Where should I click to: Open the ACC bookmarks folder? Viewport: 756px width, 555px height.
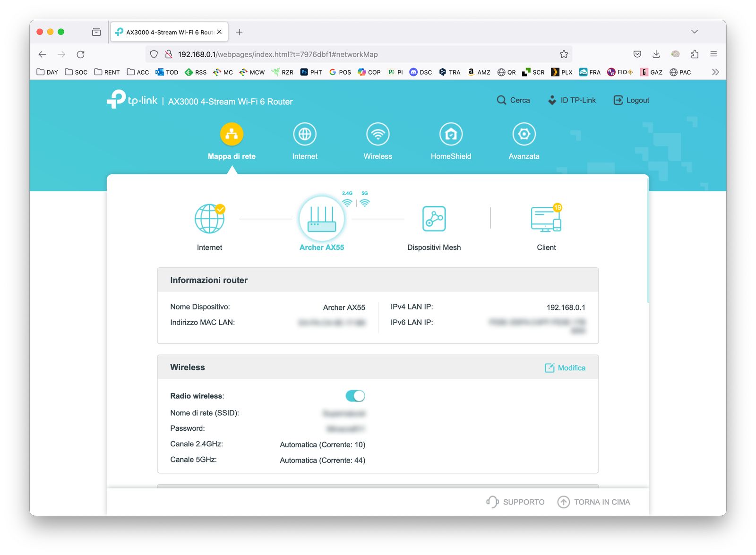tap(138, 72)
